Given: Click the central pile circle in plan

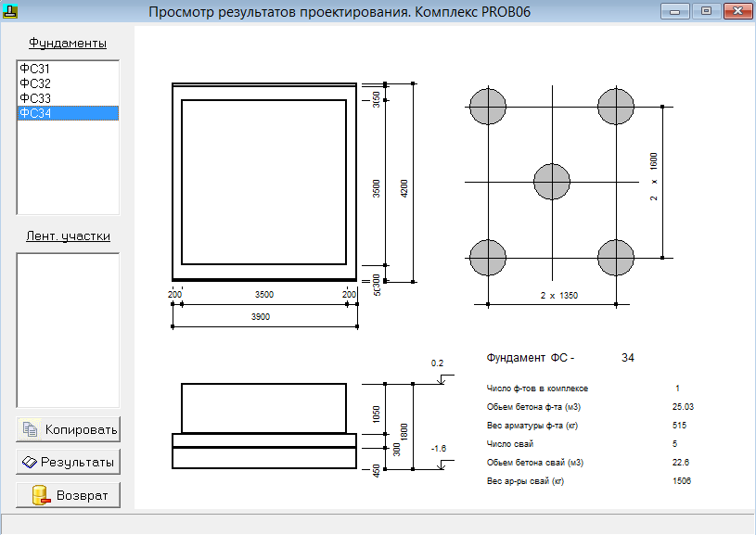Looking at the screenshot, I should (x=552, y=182).
